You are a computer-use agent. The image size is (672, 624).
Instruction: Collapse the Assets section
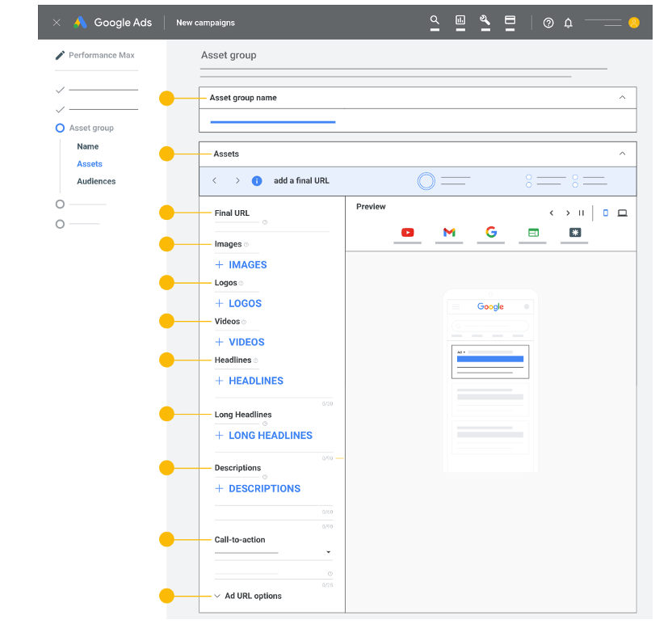tap(622, 154)
